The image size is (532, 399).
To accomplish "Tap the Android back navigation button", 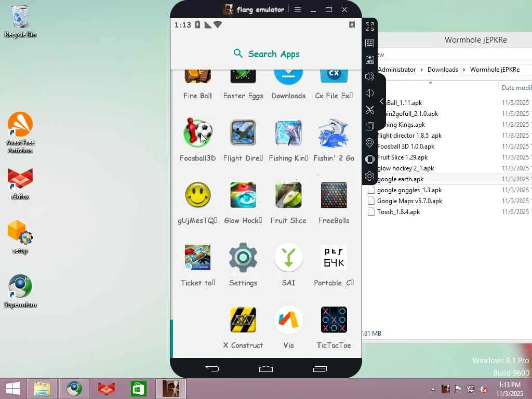I will point(212,369).
